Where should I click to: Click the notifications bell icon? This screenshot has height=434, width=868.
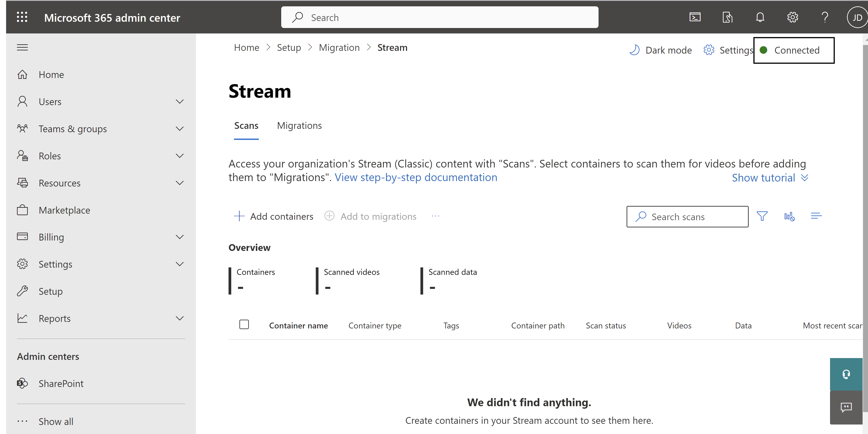coord(759,17)
